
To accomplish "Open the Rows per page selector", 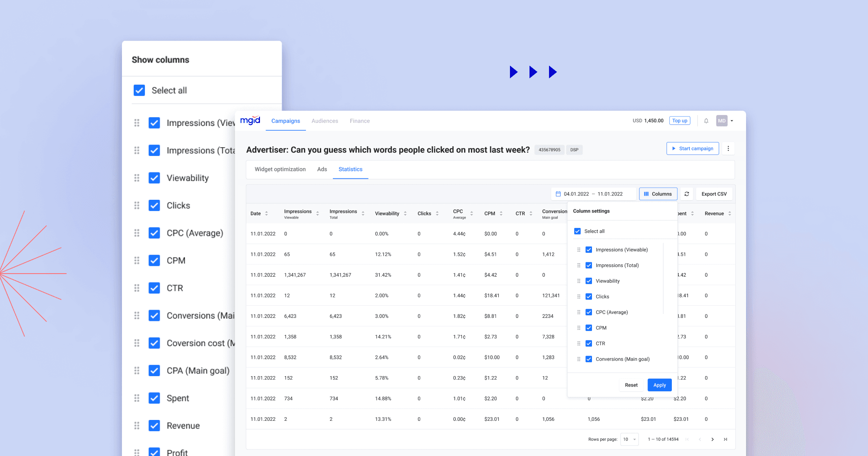I will (629, 439).
